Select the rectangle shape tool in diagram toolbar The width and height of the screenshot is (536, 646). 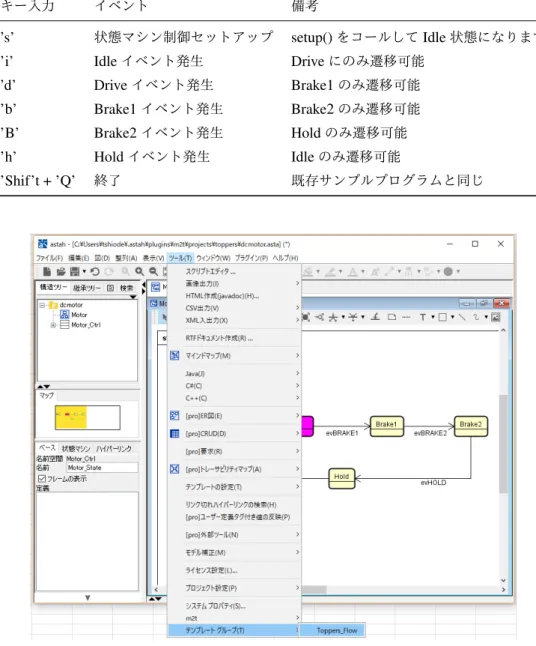tap(442, 317)
